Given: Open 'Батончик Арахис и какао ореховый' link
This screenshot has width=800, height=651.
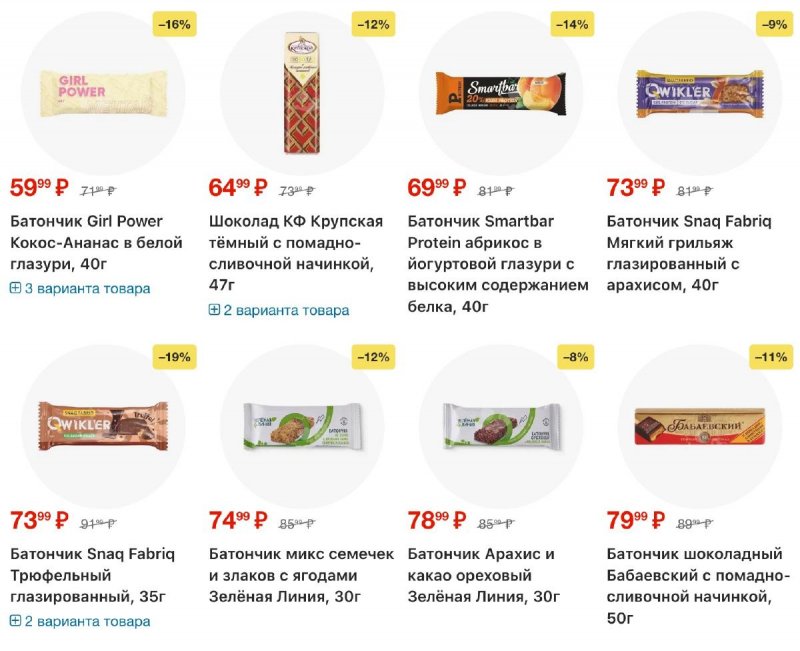Looking at the screenshot, I should (x=483, y=575).
